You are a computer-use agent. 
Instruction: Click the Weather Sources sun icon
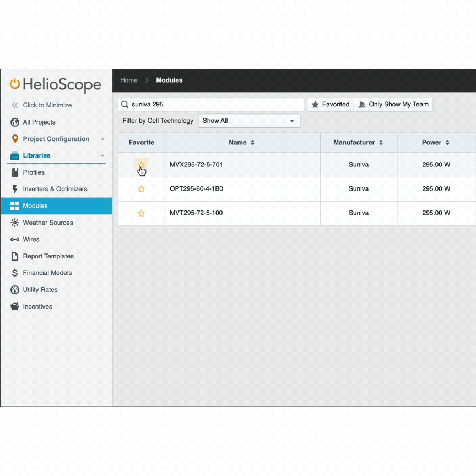(14, 223)
